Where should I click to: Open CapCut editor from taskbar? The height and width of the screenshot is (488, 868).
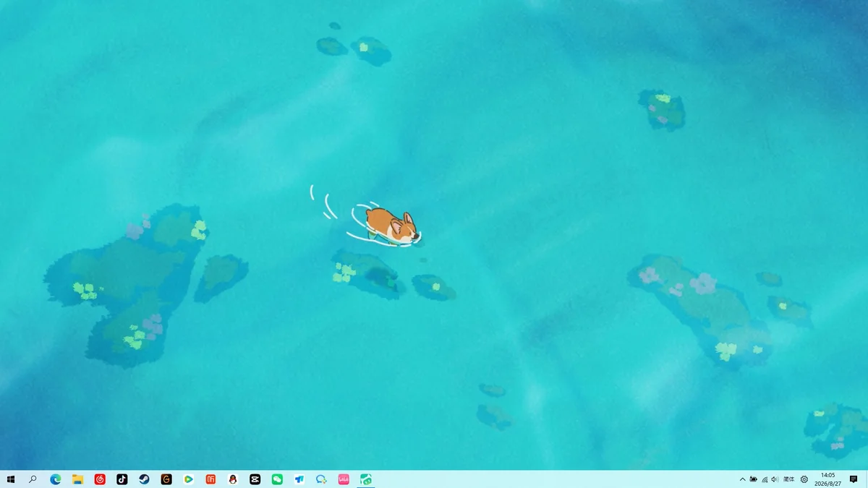tap(255, 479)
